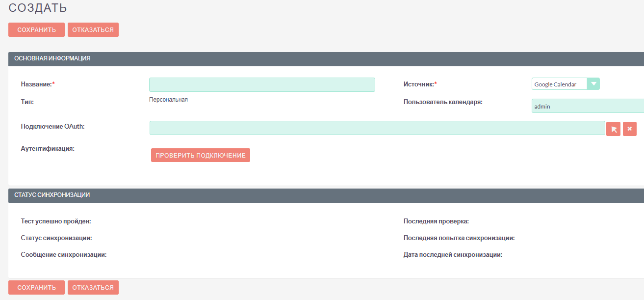Focus the required Название input field
Screen dimensions: 644x300
262,84
